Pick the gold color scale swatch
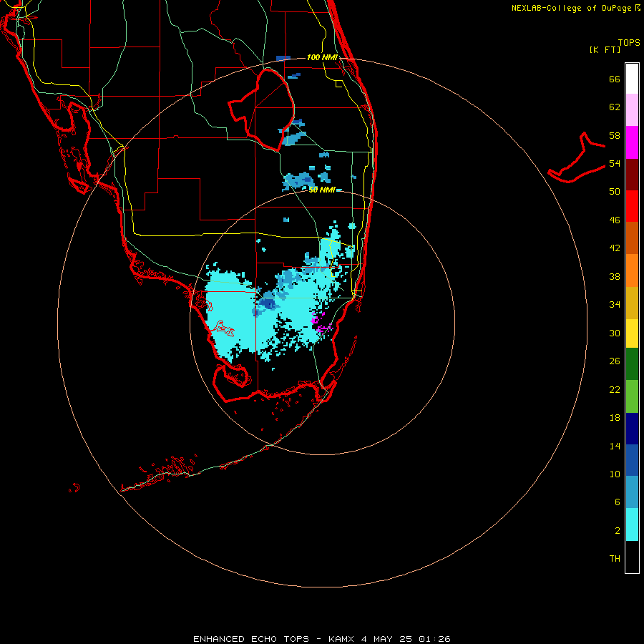The width and height of the screenshot is (644, 644). [x=632, y=303]
